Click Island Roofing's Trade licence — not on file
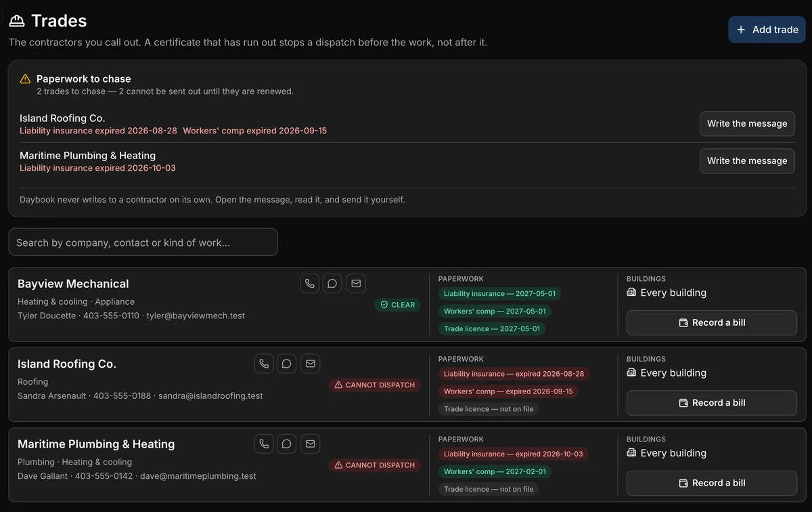Image resolution: width=812 pixels, height=512 pixels. click(x=489, y=409)
